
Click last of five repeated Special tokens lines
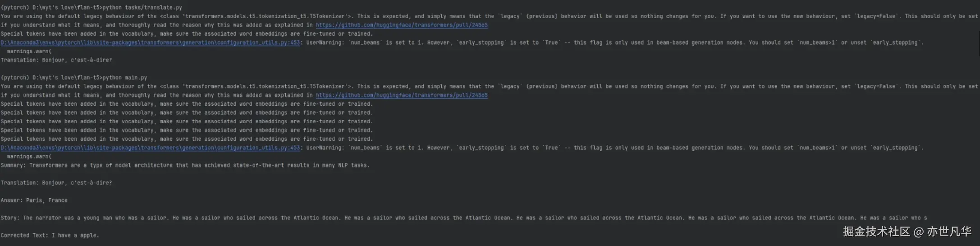pos(187,139)
